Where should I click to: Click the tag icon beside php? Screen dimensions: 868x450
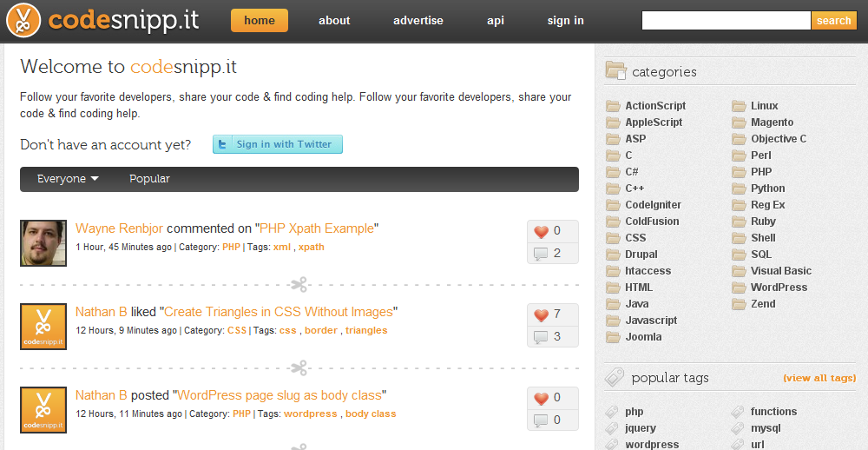click(612, 412)
